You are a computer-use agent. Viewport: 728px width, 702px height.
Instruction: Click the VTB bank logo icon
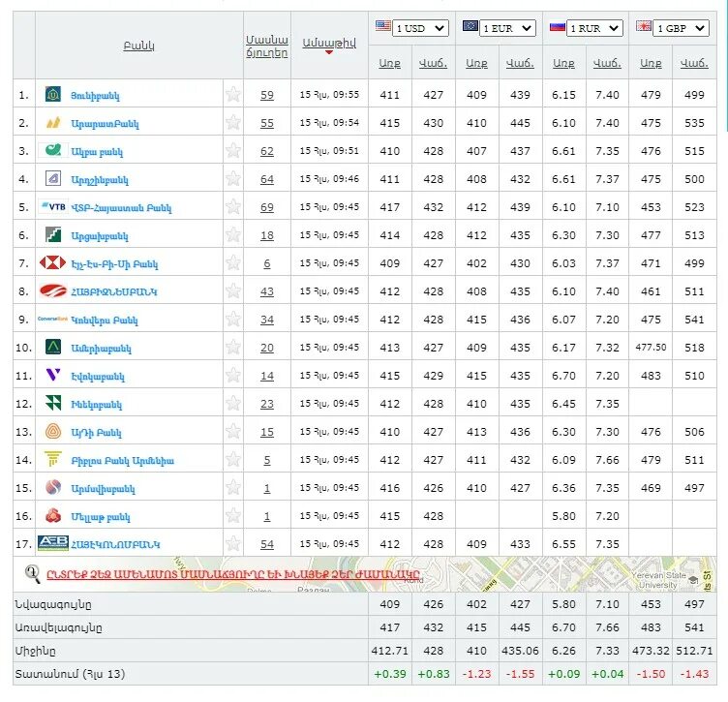click(x=53, y=206)
